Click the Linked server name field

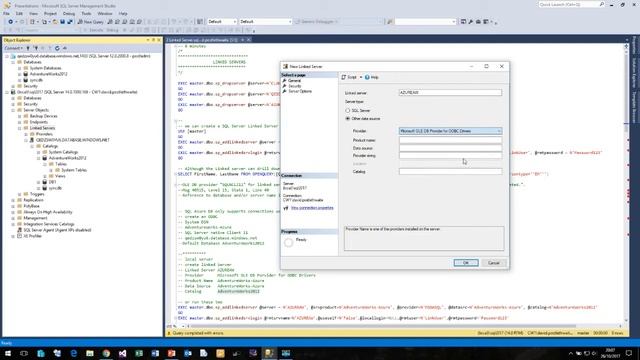click(450, 93)
